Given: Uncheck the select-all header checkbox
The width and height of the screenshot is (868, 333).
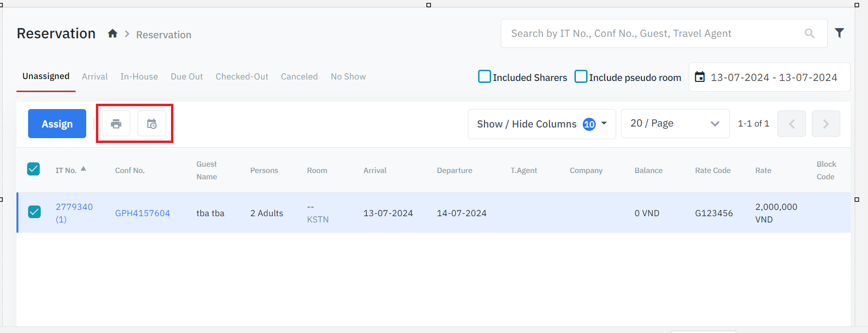Looking at the screenshot, I should pos(33,169).
